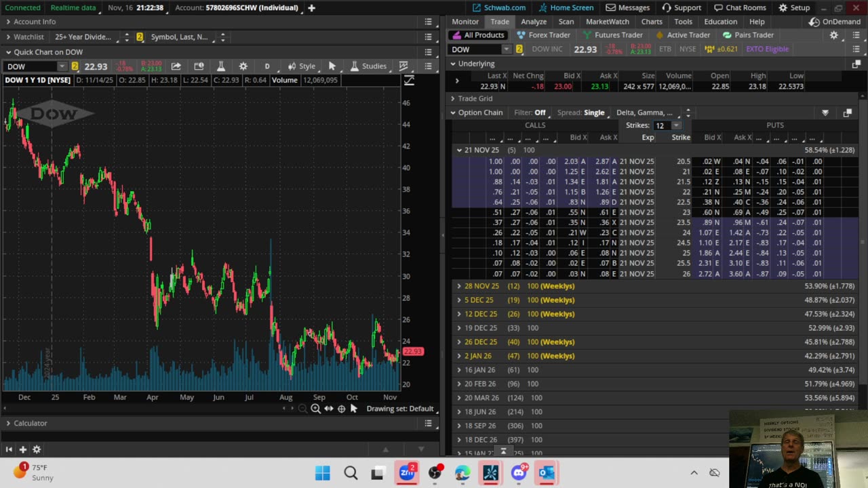Click the Option Chain down-arrow filter icon

pos(825,113)
